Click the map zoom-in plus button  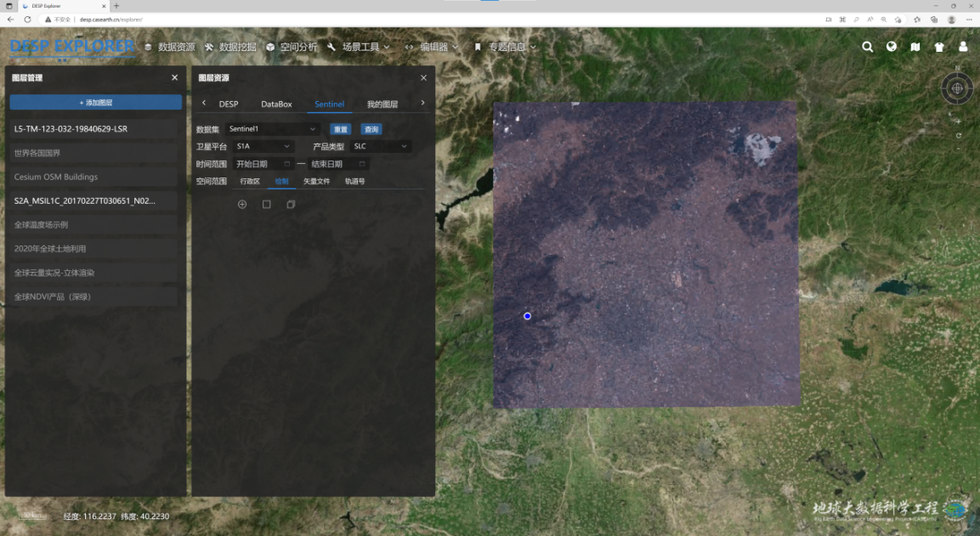959,121
